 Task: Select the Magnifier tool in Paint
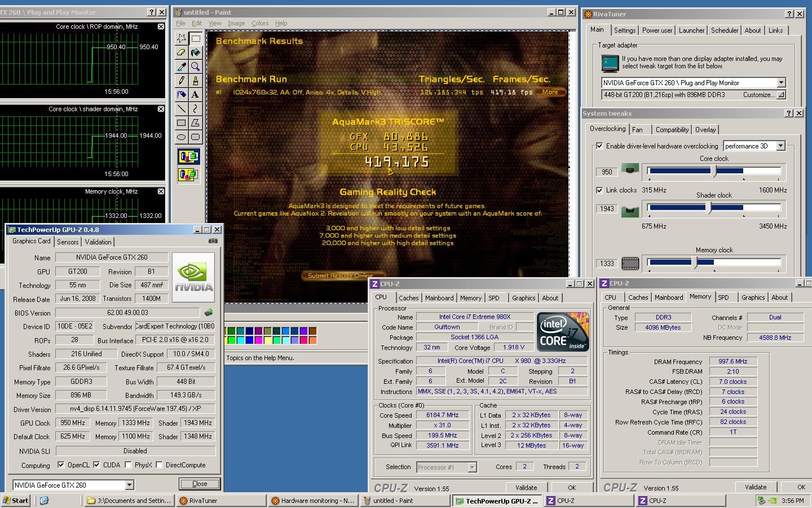pyautogui.click(x=196, y=67)
